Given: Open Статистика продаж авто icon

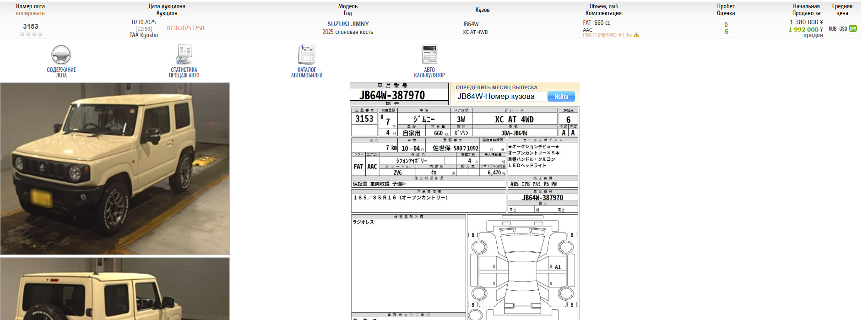Looking at the screenshot, I should point(184,55).
